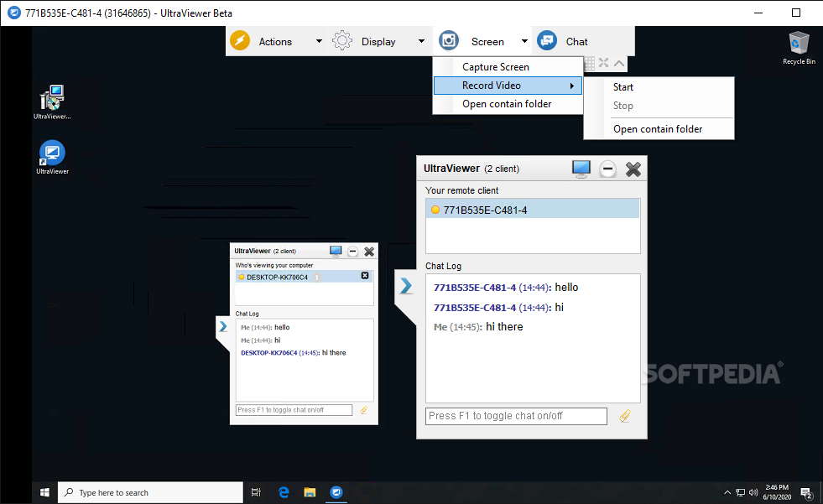This screenshot has height=504, width=823.
Task: Expand the Display dropdown arrow
Action: coord(421,41)
